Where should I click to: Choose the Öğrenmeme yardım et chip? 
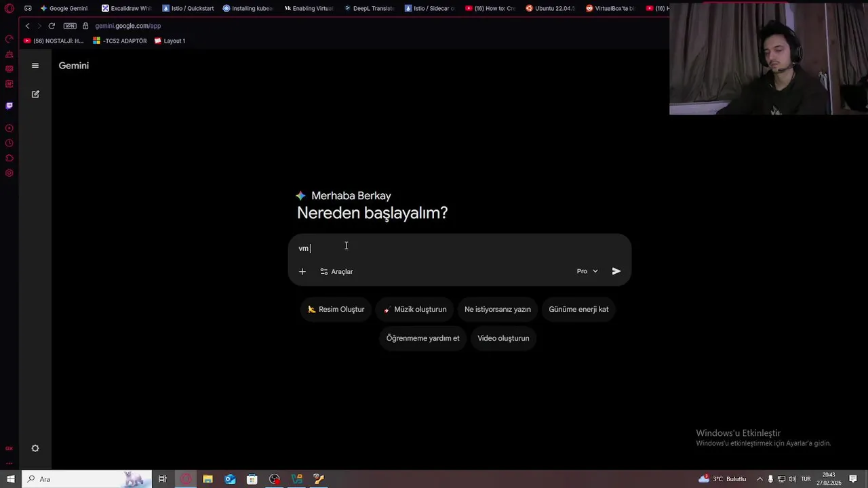click(423, 338)
